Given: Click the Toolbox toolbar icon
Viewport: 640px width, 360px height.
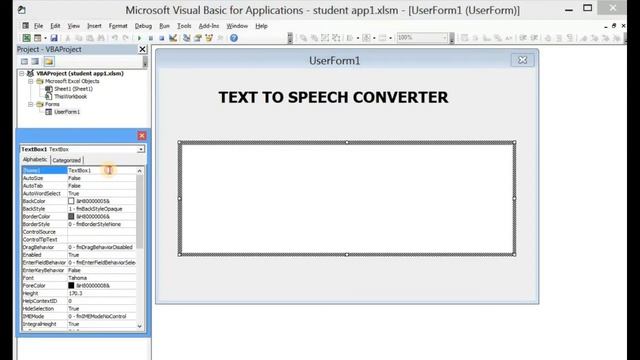Looking at the screenshot, I should pyautogui.click(x=220, y=38).
